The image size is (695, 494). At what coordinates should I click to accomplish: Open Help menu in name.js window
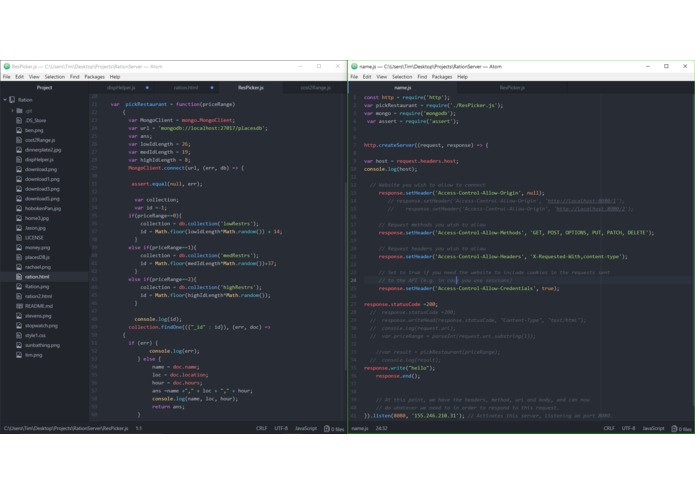pos(462,77)
